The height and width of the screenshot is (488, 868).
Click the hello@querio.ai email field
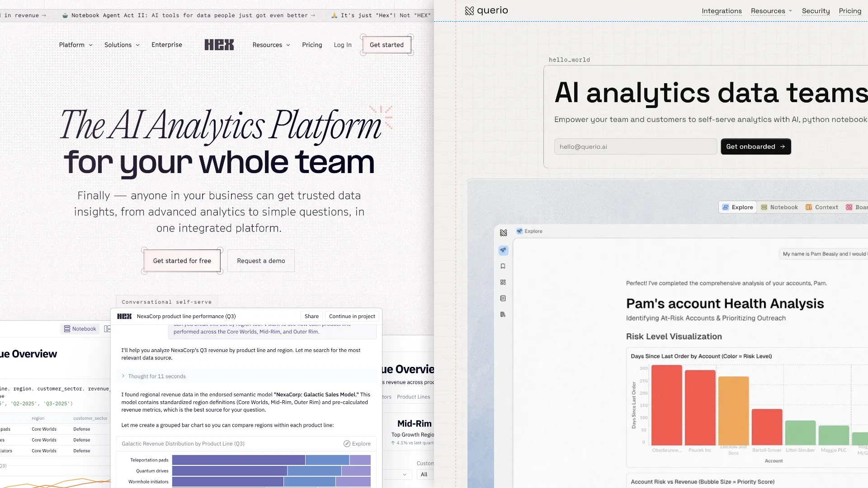pos(635,147)
